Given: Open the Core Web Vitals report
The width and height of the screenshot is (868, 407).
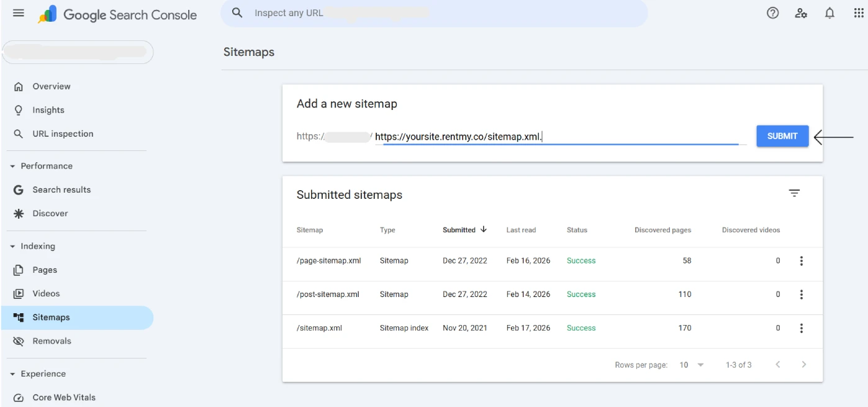Looking at the screenshot, I should point(63,397).
